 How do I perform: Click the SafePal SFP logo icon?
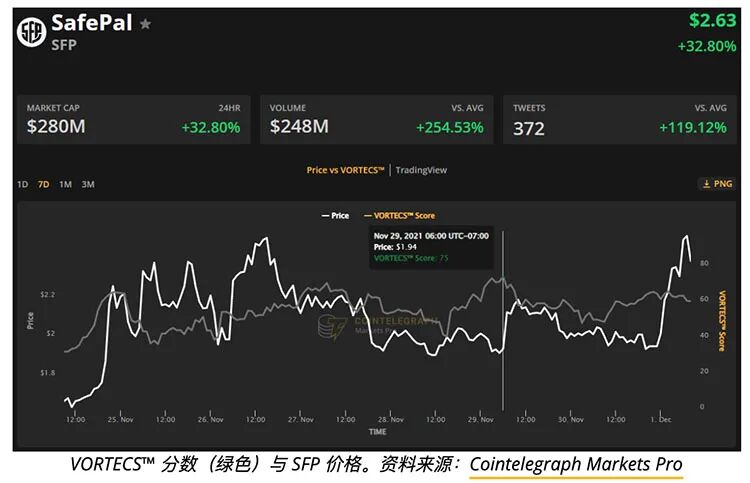[x=32, y=32]
